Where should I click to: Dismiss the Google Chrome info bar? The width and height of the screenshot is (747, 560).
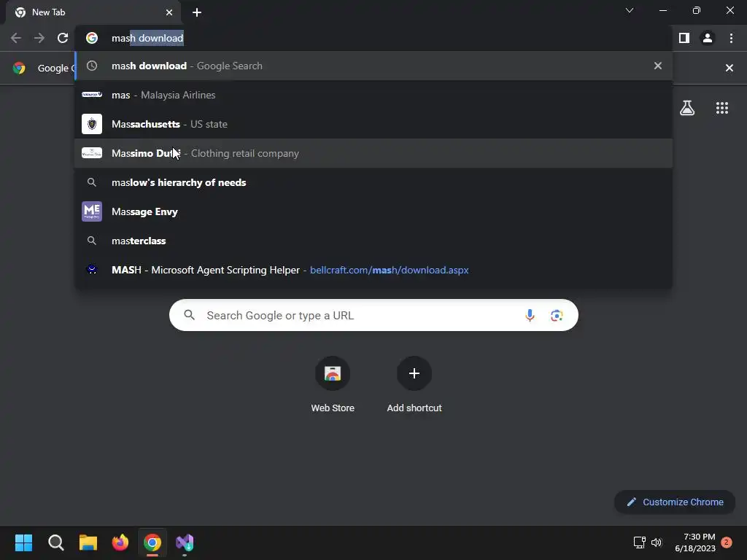[x=729, y=68]
